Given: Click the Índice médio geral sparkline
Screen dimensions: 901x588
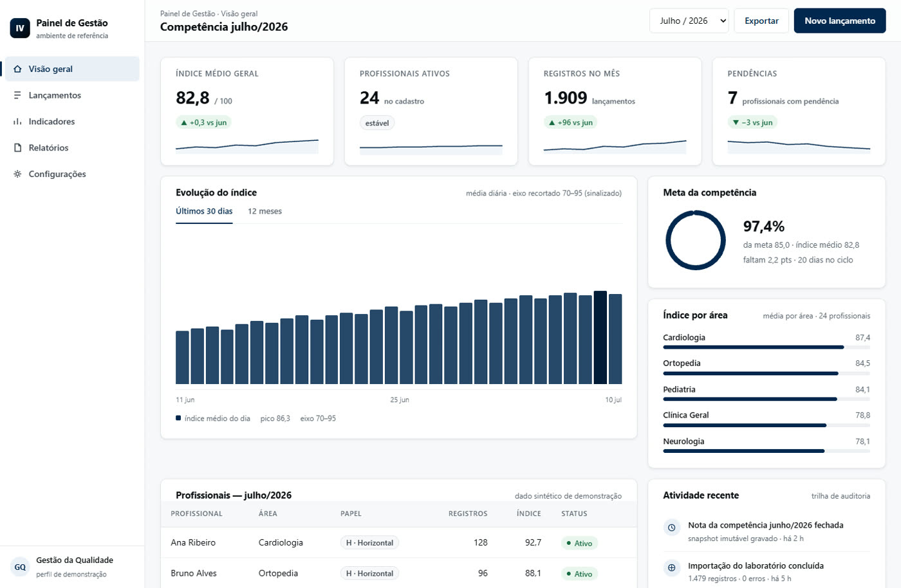Looking at the screenshot, I should [247, 146].
